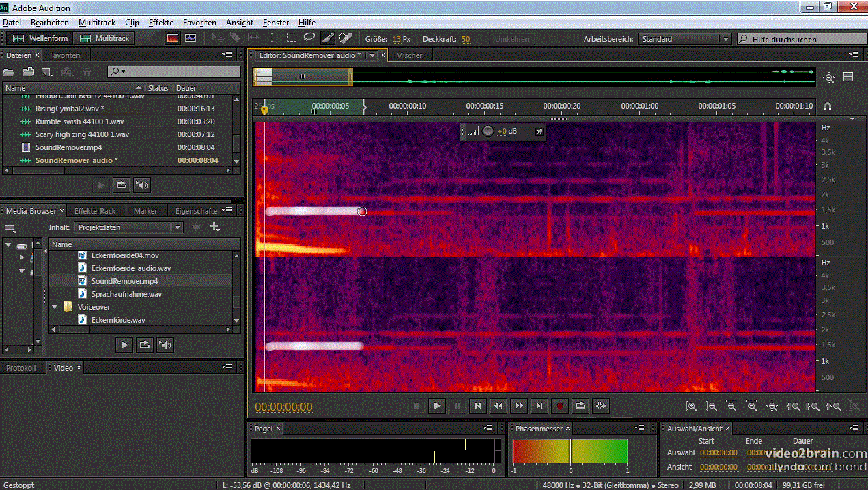
Task: Switch to Multitrack view
Action: 104,38
